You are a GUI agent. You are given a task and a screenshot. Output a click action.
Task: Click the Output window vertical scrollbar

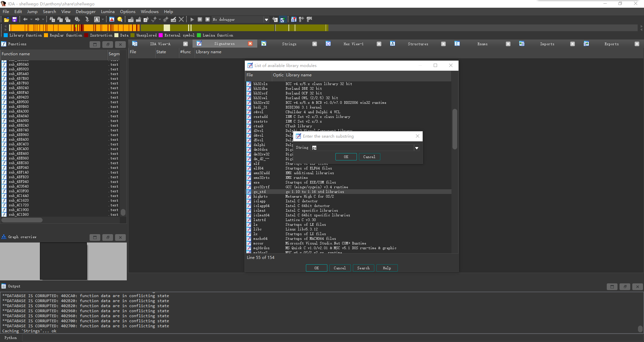[x=641, y=329]
